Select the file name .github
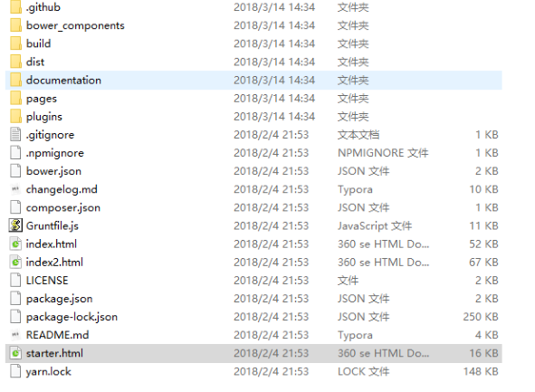 pos(43,7)
